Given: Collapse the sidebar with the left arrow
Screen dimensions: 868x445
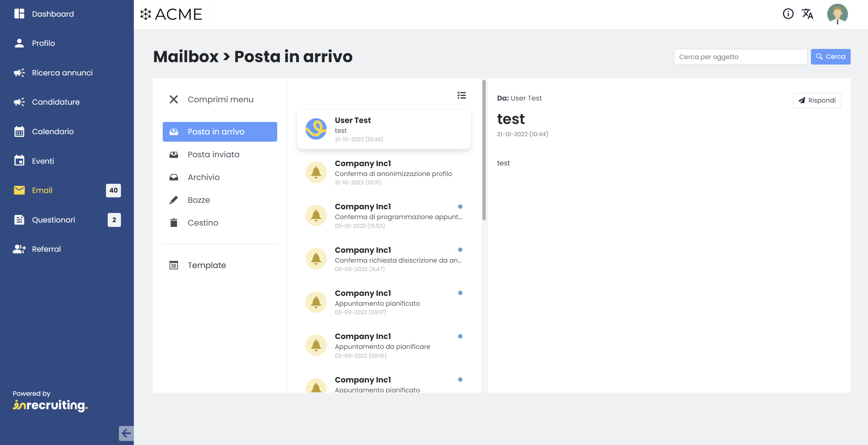Looking at the screenshot, I should point(126,433).
